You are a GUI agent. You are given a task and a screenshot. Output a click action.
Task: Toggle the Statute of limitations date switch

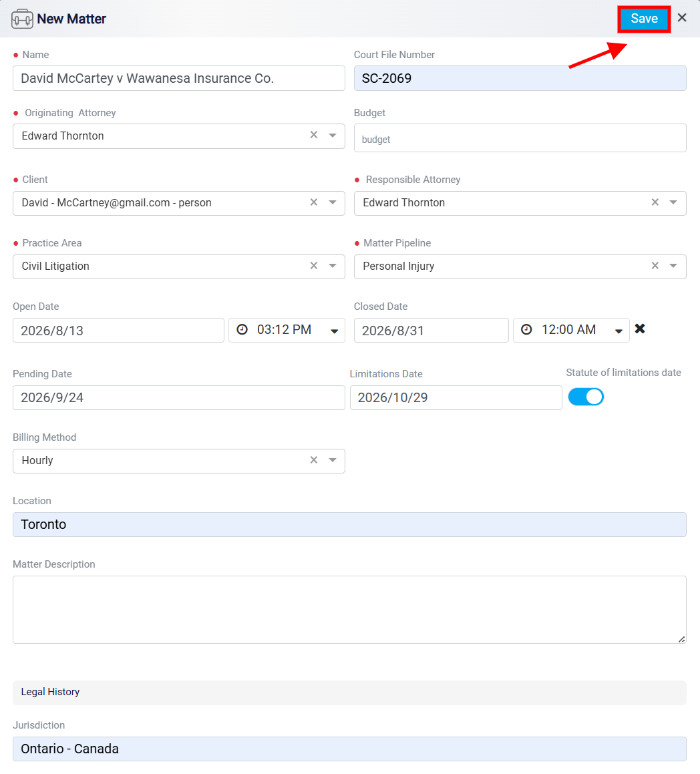[586, 397]
